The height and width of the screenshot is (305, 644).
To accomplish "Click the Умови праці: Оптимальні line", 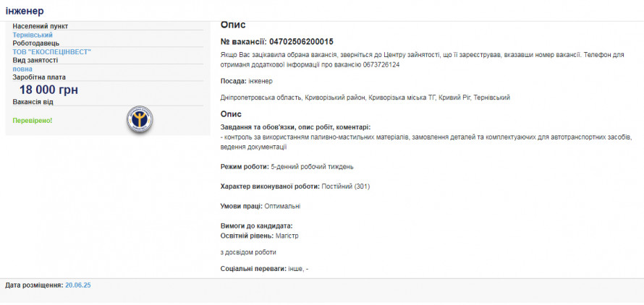I will [x=260, y=206].
